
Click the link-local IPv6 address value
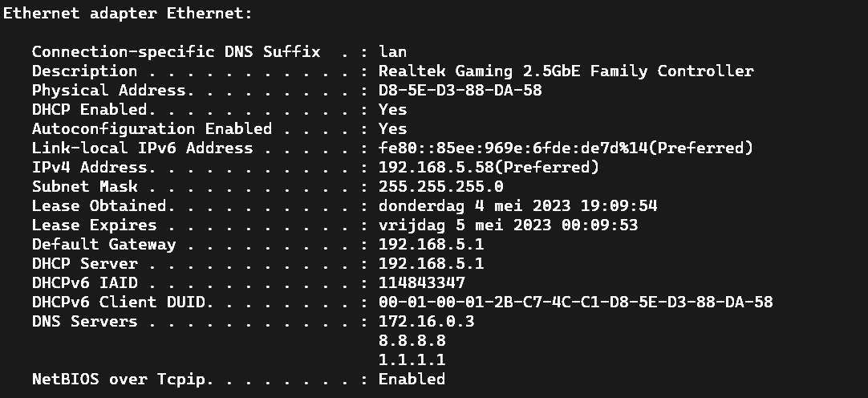click(x=566, y=148)
